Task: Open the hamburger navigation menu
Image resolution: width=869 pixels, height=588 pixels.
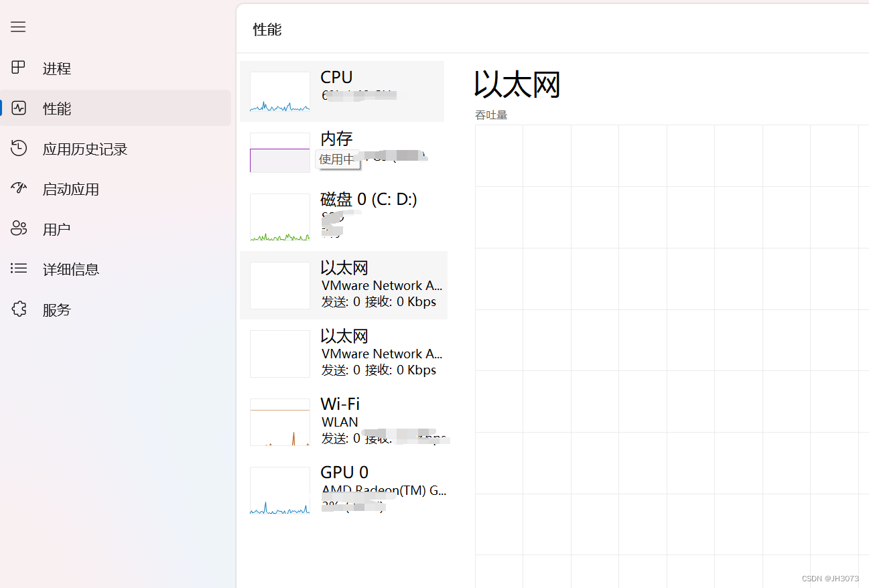Action: (x=18, y=27)
